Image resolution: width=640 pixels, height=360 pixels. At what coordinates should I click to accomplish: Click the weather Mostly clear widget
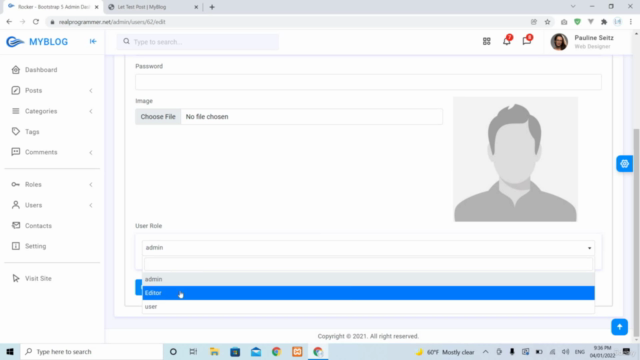444,352
